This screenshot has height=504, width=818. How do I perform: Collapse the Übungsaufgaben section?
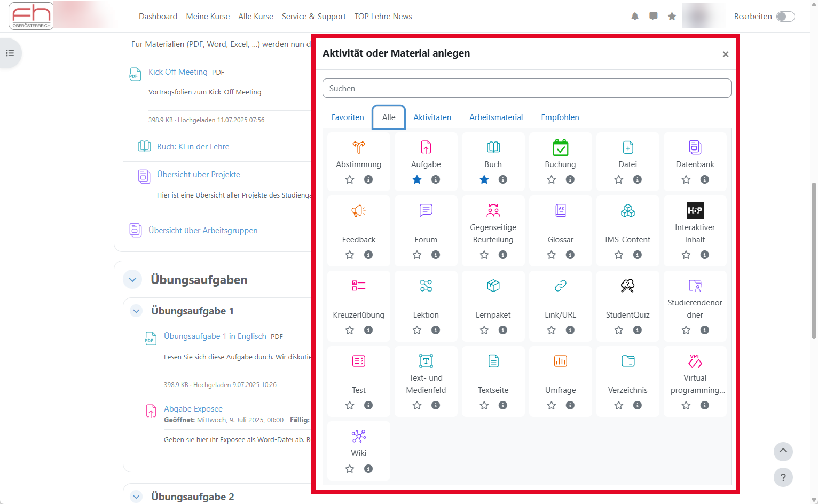[x=132, y=280]
